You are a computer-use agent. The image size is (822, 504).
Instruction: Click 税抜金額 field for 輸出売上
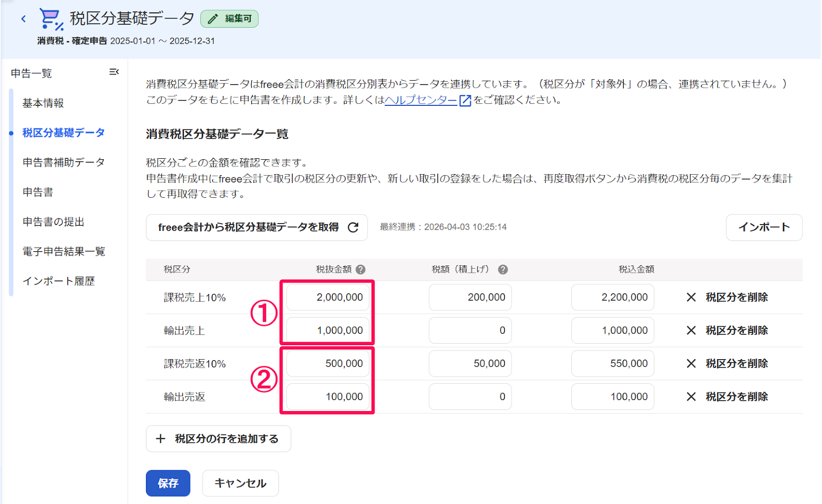pyautogui.click(x=328, y=330)
